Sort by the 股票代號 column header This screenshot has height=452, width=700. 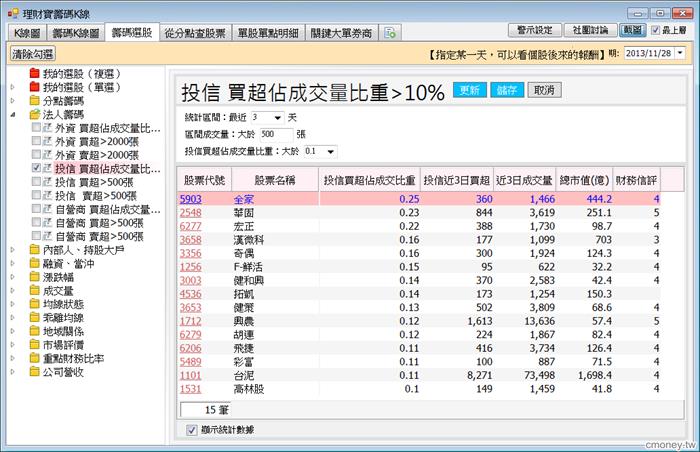tap(204, 180)
